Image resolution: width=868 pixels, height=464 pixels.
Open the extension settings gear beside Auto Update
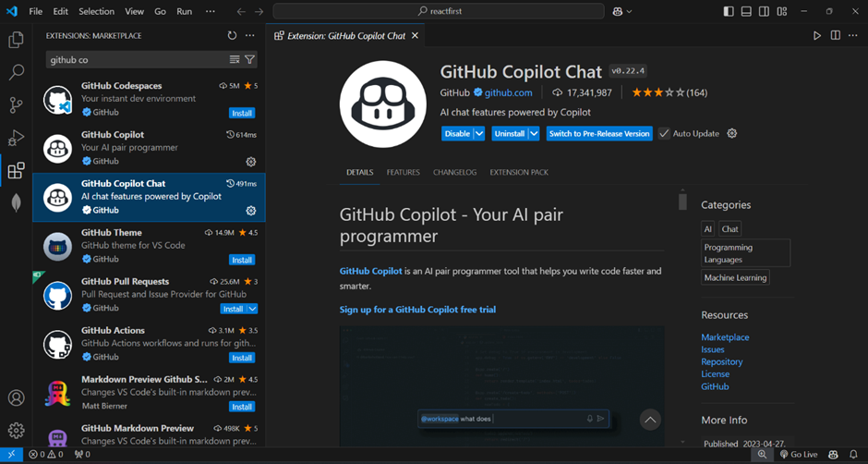(732, 134)
